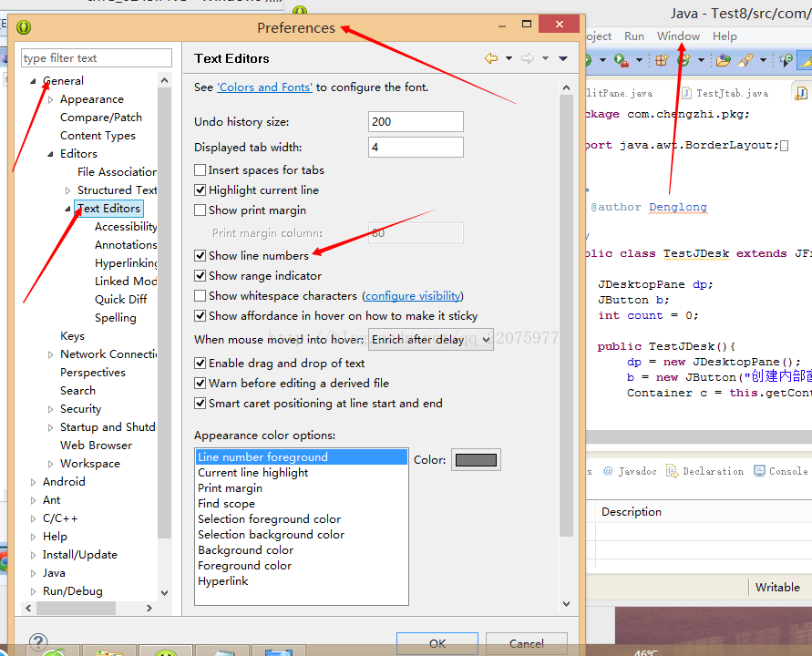This screenshot has height=656, width=812.
Task: Expand the Workspace tree node
Action: (50, 464)
